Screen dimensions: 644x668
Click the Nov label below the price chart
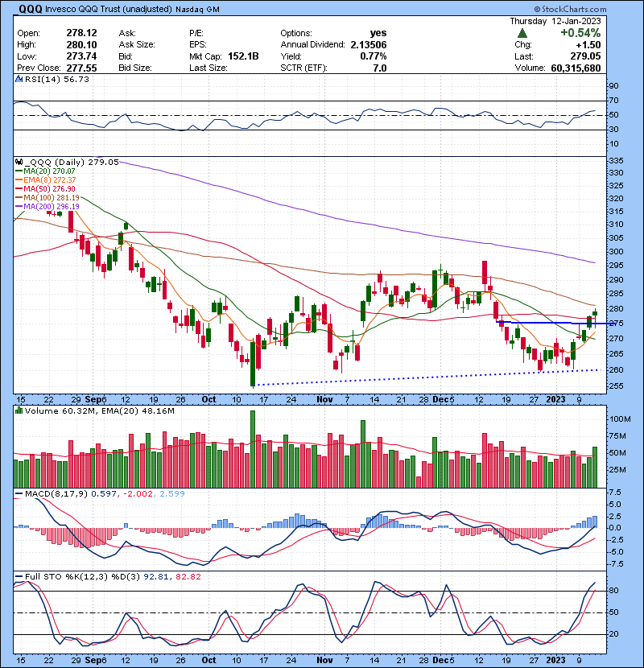pyautogui.click(x=324, y=400)
